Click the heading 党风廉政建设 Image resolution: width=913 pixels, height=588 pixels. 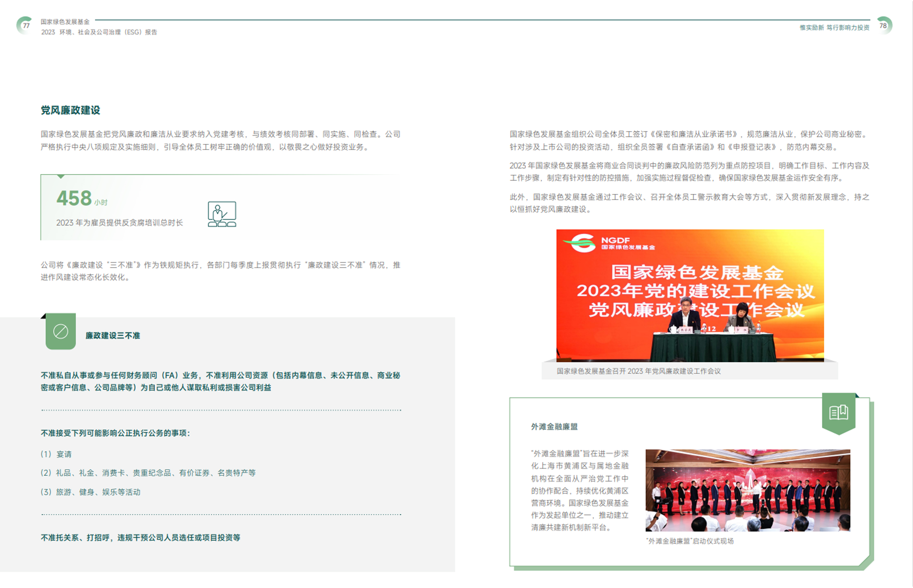coord(70,110)
